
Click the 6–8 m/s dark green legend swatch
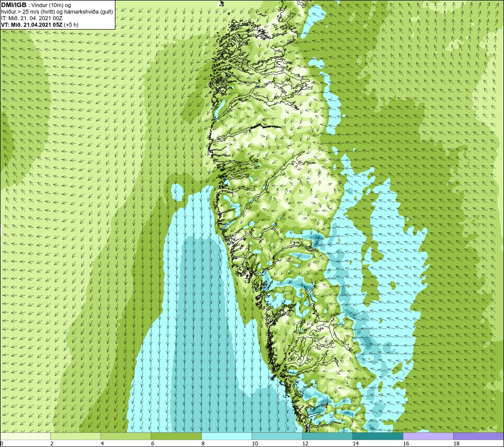click(176, 436)
